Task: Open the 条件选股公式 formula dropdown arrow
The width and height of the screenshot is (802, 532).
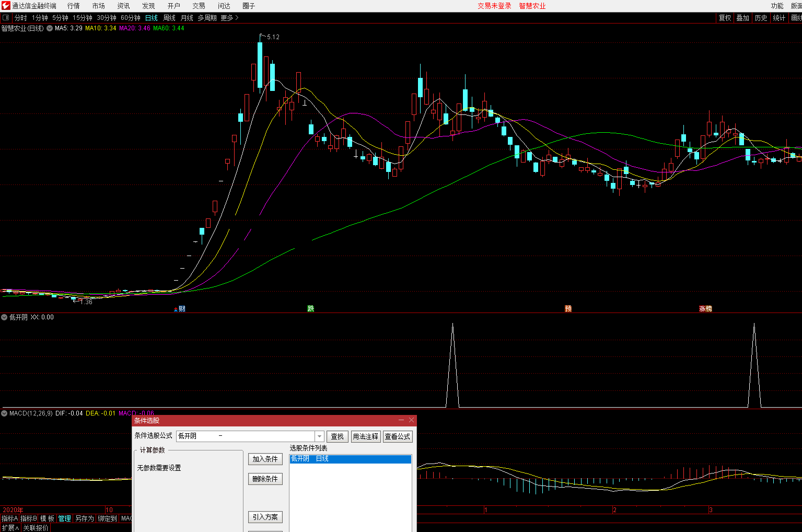Action: point(319,436)
